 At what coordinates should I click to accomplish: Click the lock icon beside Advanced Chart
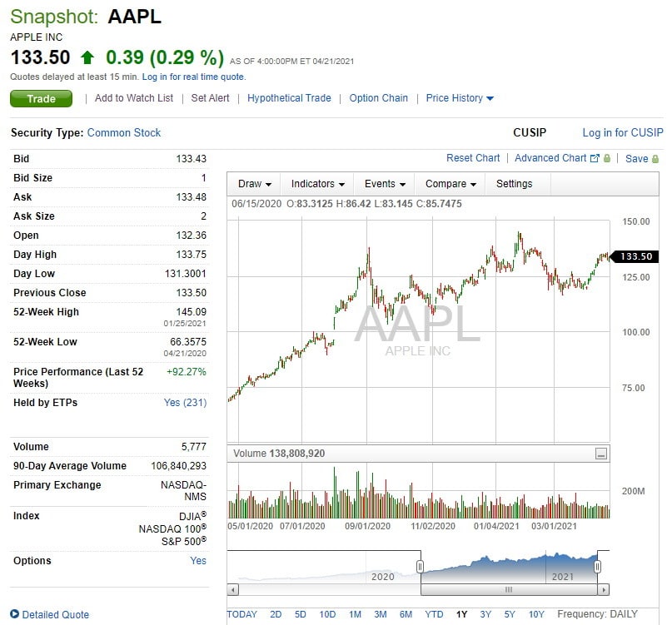tap(607, 158)
